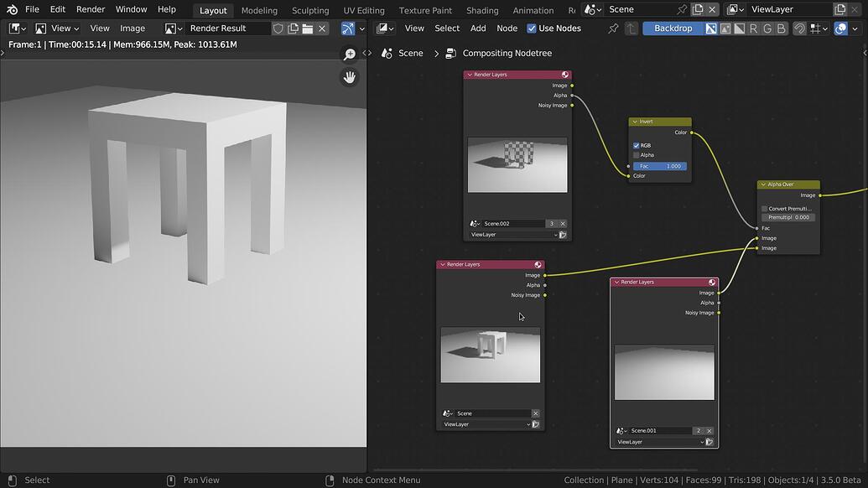Click render icon on Scene.001 Render Layers node
The height and width of the screenshot is (488, 868).
click(709, 442)
